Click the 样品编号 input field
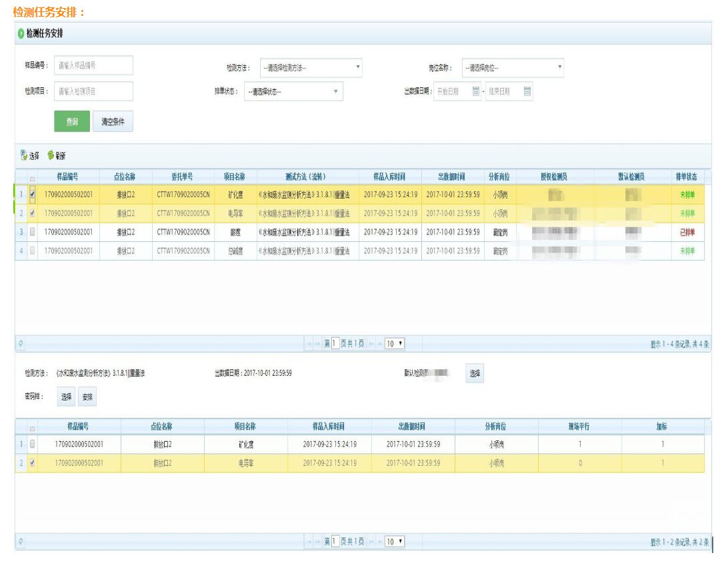 click(93, 65)
